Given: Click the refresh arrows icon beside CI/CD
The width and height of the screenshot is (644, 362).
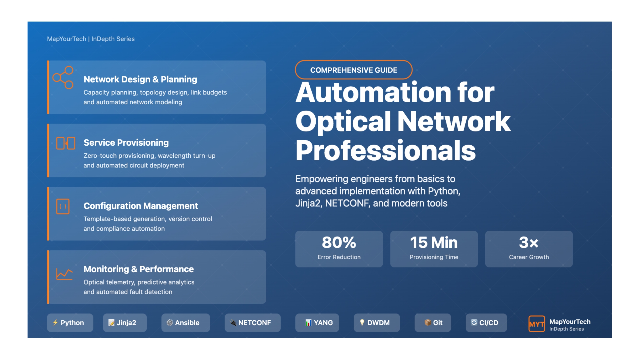Looking at the screenshot, I should [474, 323].
